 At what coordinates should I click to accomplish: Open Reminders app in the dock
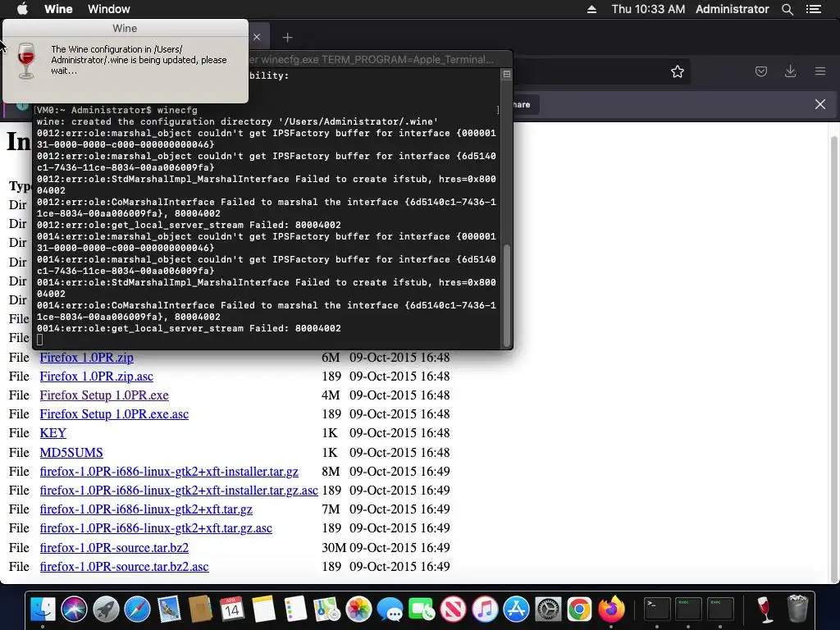pos(295,609)
